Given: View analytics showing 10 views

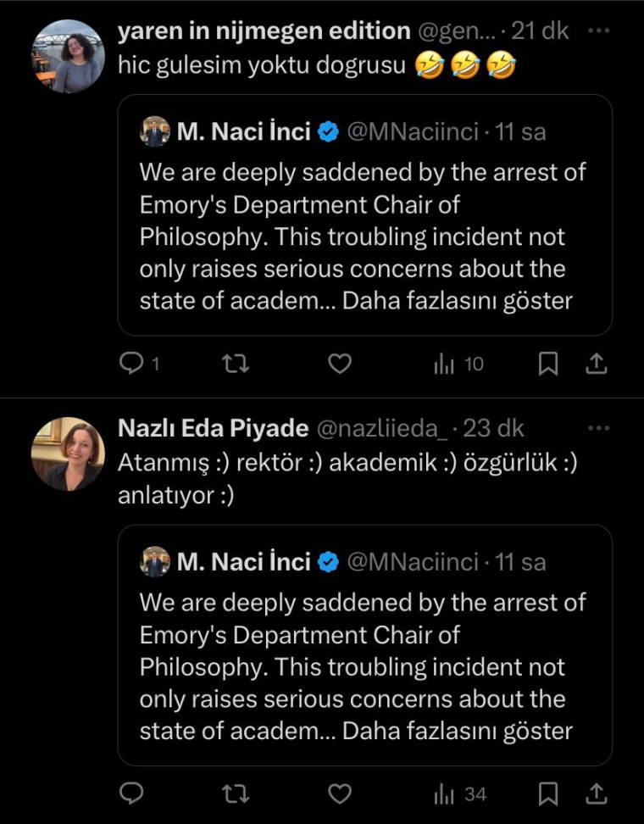Looking at the screenshot, I should click(x=458, y=364).
